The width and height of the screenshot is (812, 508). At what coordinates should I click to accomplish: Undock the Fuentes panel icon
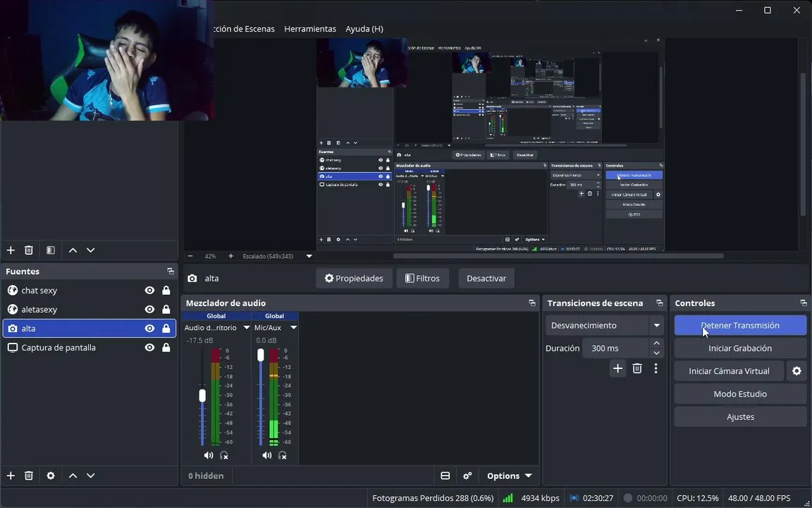point(171,271)
